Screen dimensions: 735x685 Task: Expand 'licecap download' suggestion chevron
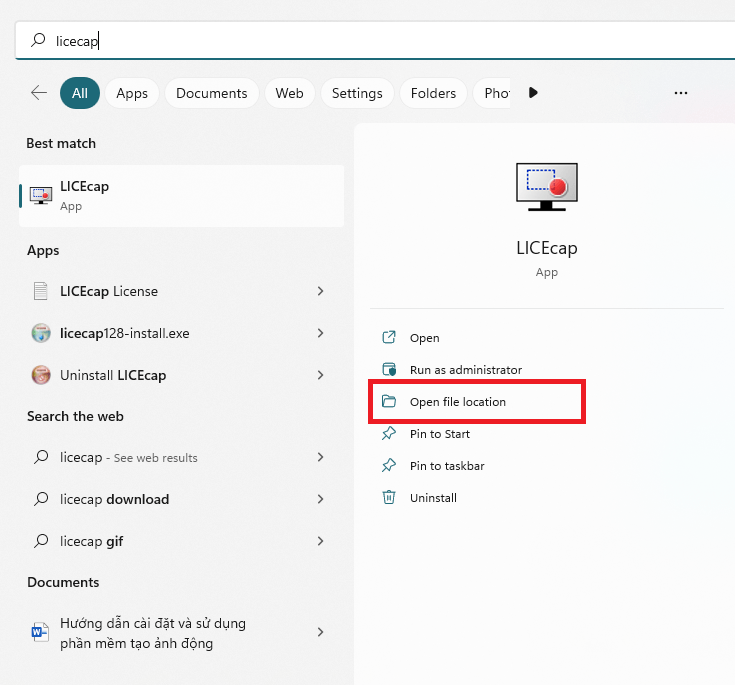321,499
